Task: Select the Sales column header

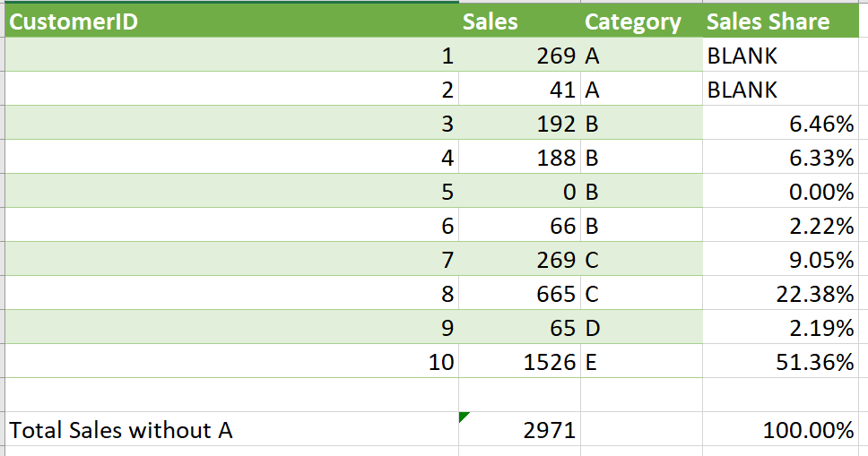Action: click(520, 22)
